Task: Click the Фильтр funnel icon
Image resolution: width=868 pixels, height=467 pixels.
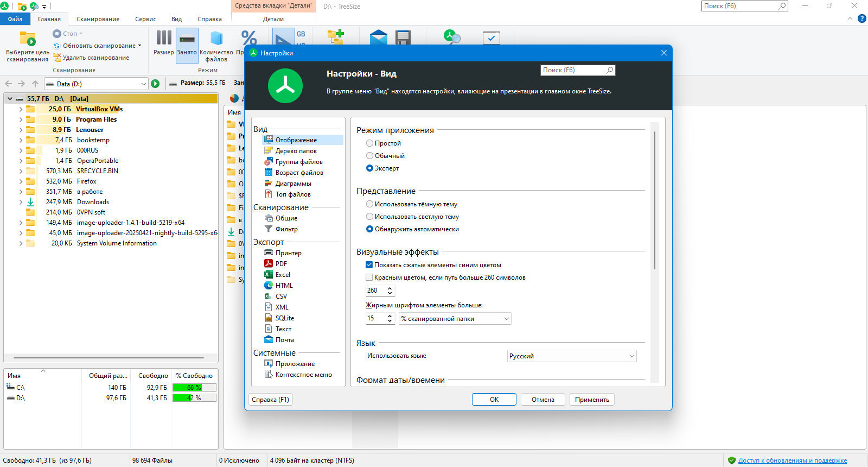Action: (268, 229)
